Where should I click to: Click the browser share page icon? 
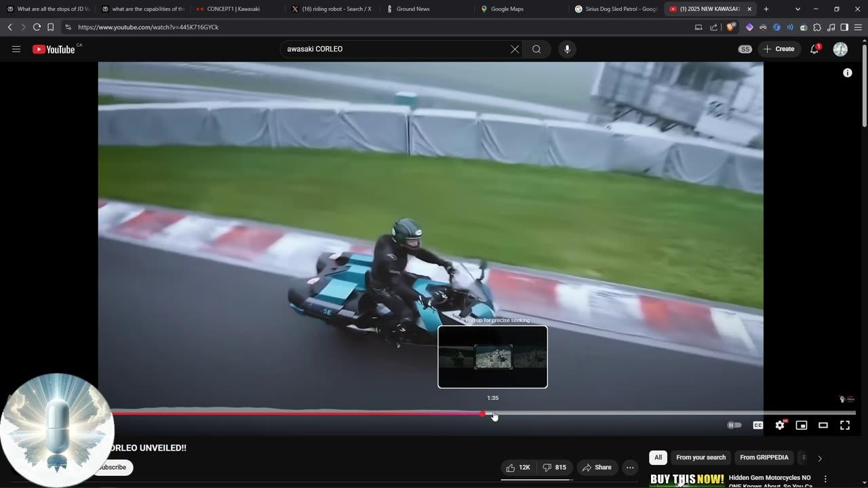[713, 27]
